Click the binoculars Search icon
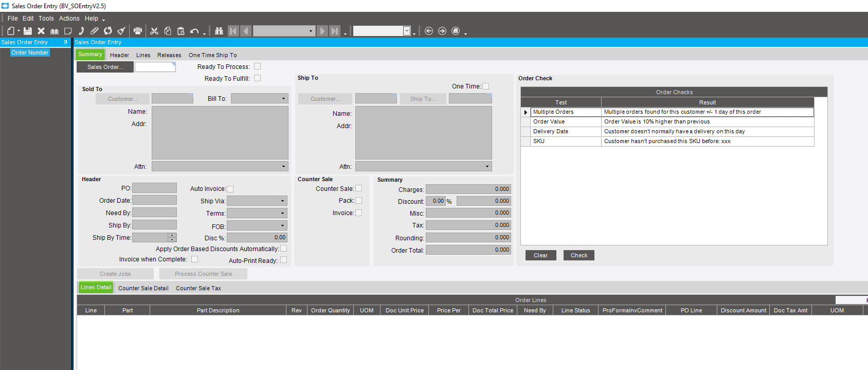 [x=219, y=31]
